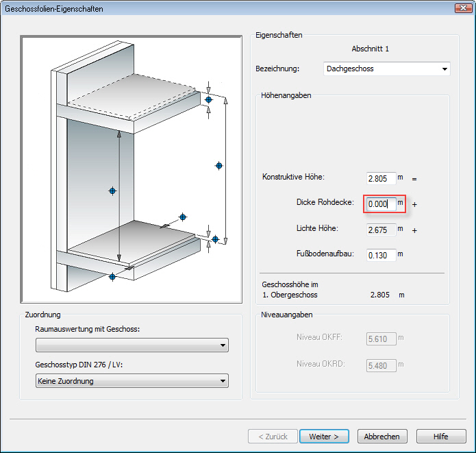Click the Lichte Höhe value field
Image resolution: width=476 pixels, height=453 pixels.
(381, 230)
